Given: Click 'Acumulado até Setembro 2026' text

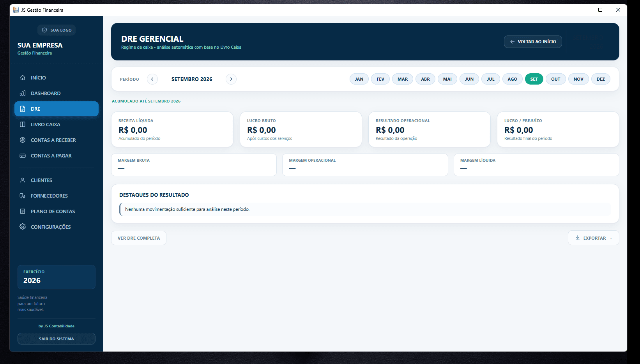Looking at the screenshot, I should point(146,101).
